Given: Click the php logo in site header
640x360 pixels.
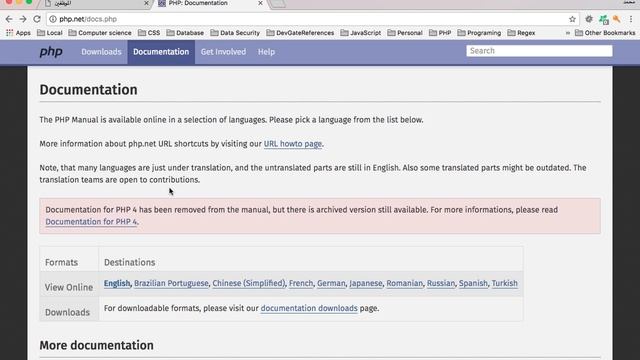Looking at the screenshot, I should pos(51,52).
